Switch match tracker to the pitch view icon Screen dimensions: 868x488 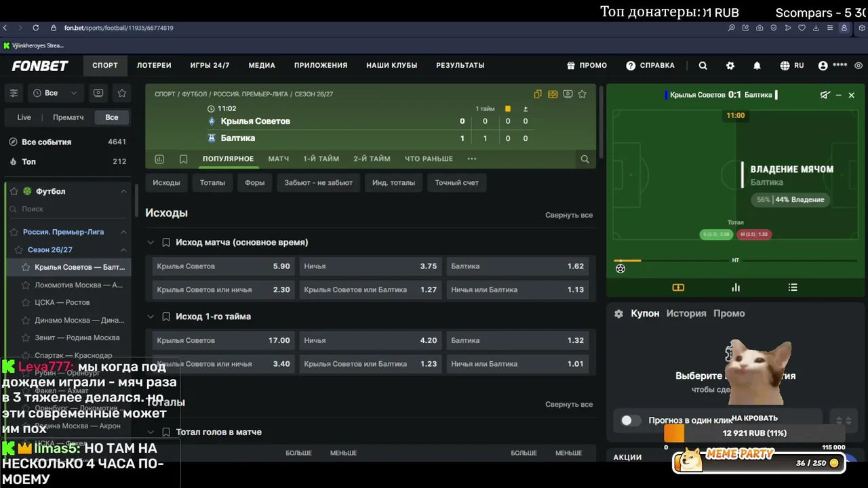point(678,287)
